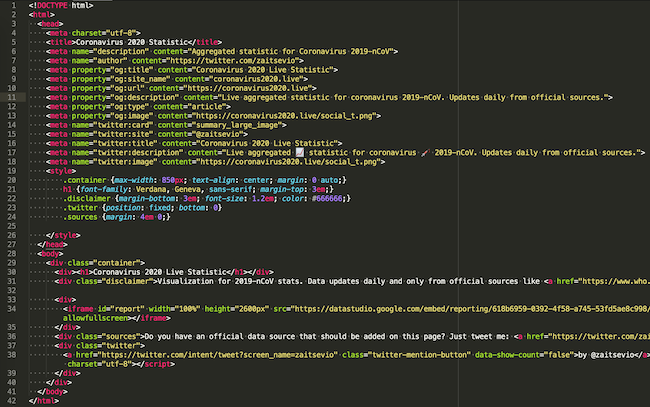
Task: Click line number 34 in the gutter
Action: [12, 309]
